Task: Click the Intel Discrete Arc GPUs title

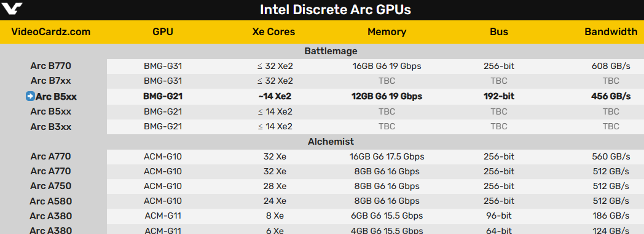Action: [335, 9]
